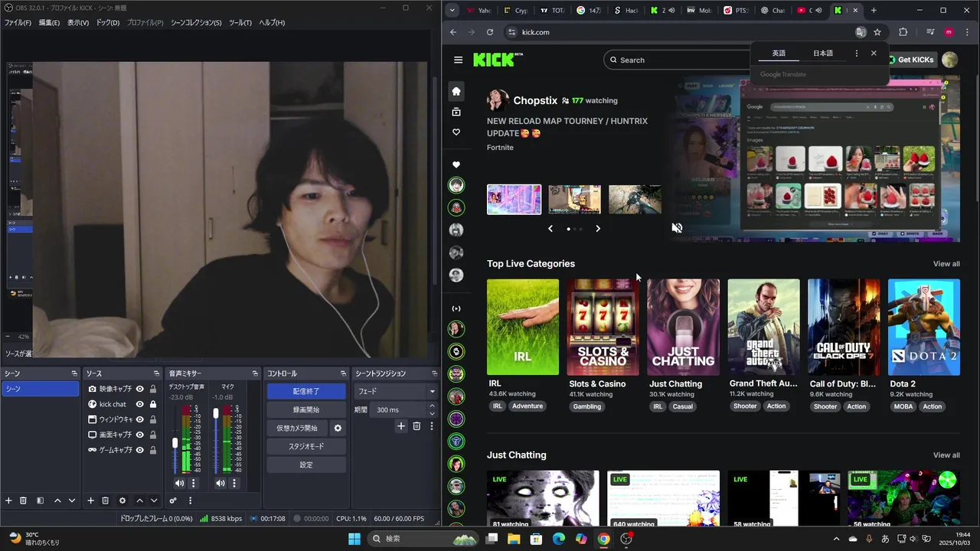The height and width of the screenshot is (551, 980).
Task: Remove selected source with trash icon
Action: pyautogui.click(x=106, y=500)
